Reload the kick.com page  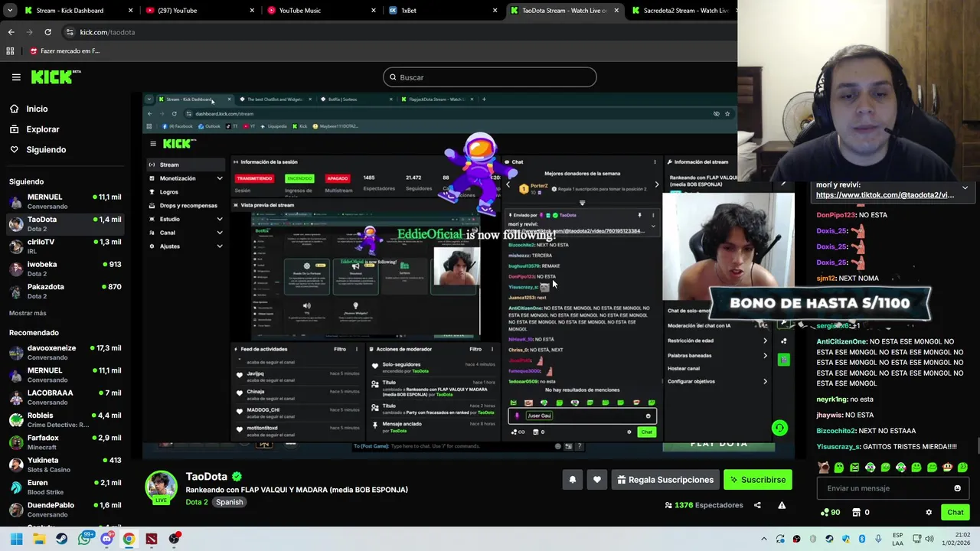point(47,32)
